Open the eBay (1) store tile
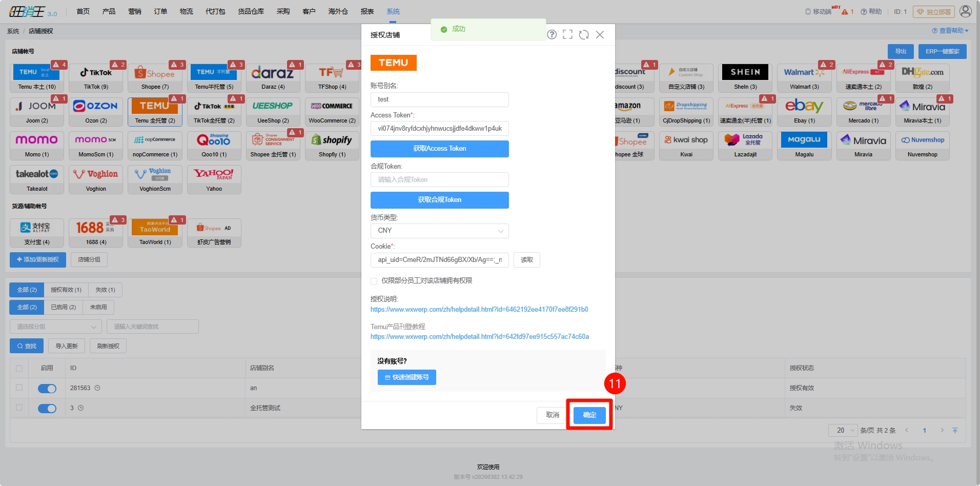 pos(804,112)
